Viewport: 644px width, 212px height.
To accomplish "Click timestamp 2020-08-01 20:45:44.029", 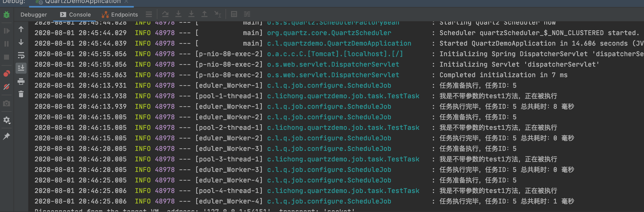I will 80,33.
